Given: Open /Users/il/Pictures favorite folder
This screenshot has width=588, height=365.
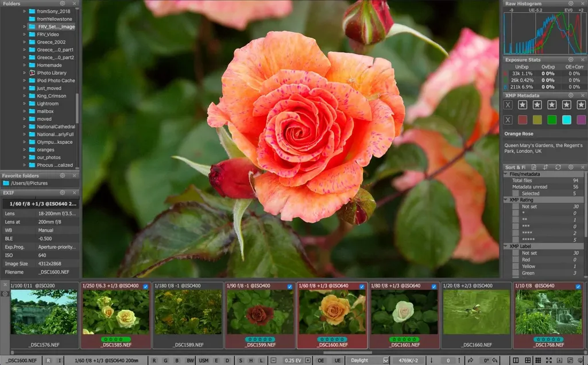Looking at the screenshot, I should [x=29, y=183].
